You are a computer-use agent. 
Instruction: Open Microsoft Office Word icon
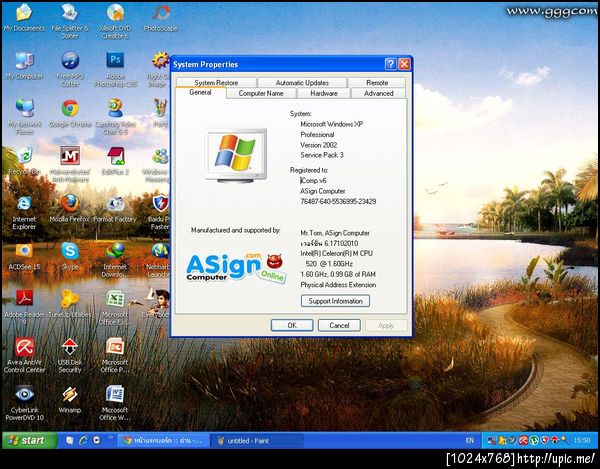pos(115,402)
